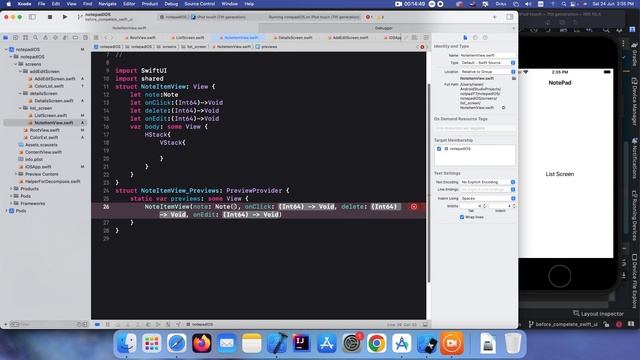Open the Issue navigator warning icon
Screen dimensions: 640x360
[x=45, y=38]
